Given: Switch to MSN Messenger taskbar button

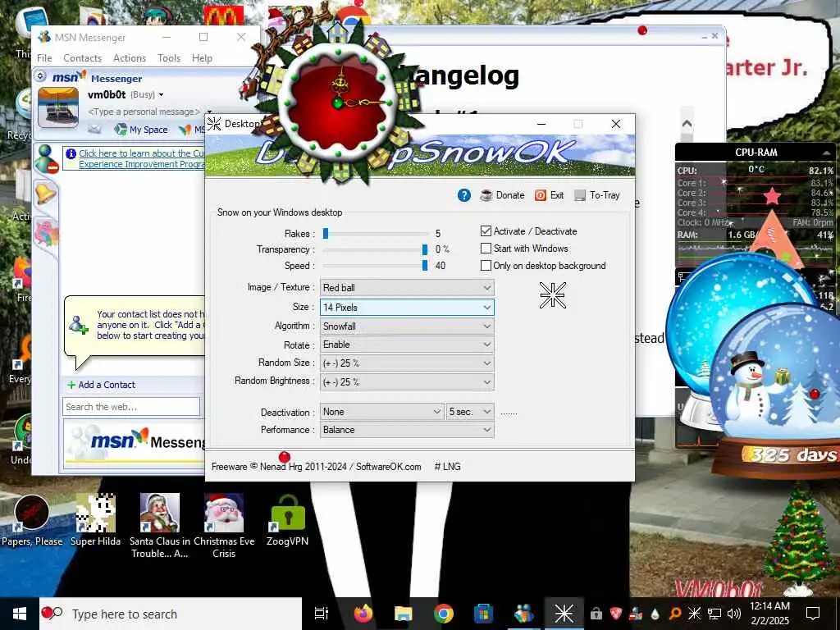Looking at the screenshot, I should (523, 614).
